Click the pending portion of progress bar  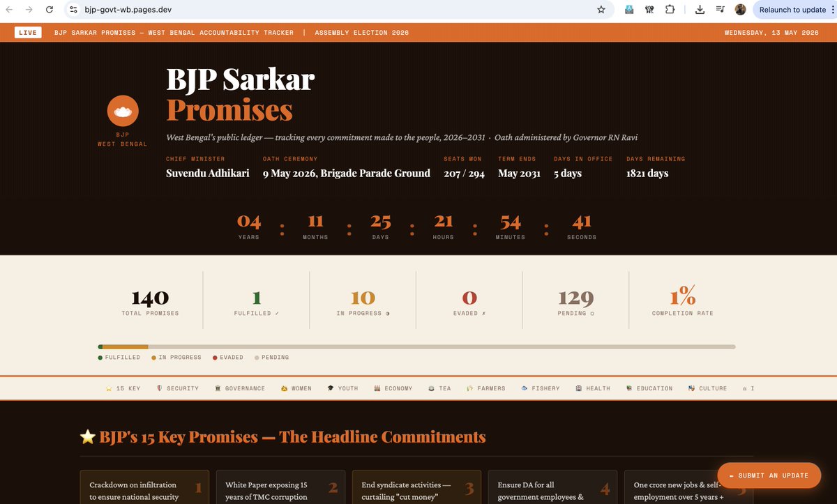pyautogui.click(x=442, y=346)
